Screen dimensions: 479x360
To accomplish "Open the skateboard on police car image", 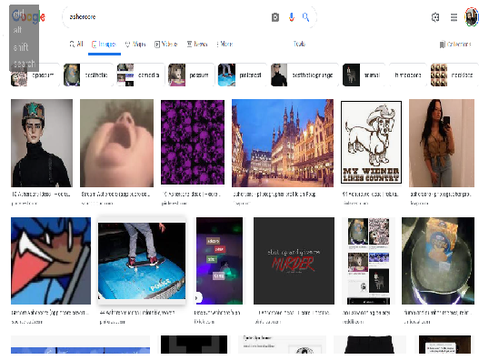I will click(142, 261).
